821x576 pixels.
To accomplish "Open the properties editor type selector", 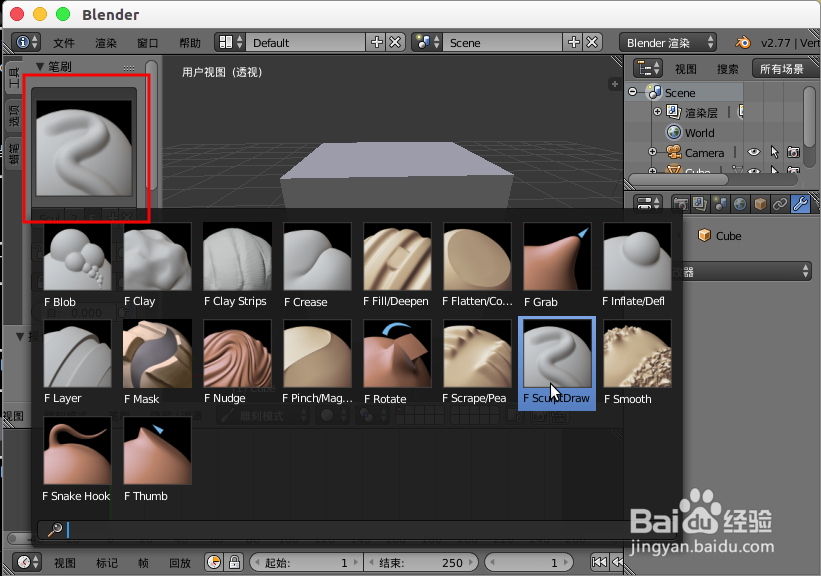I will click(x=648, y=203).
